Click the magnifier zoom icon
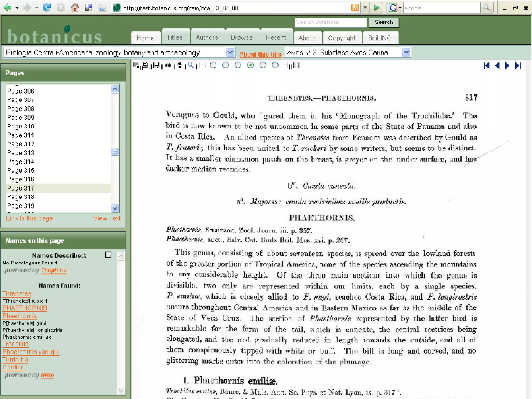 point(191,65)
